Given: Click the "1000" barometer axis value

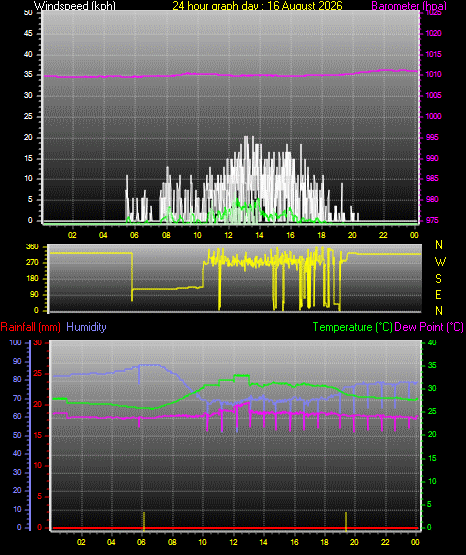Looking at the screenshot, I should (433, 116).
